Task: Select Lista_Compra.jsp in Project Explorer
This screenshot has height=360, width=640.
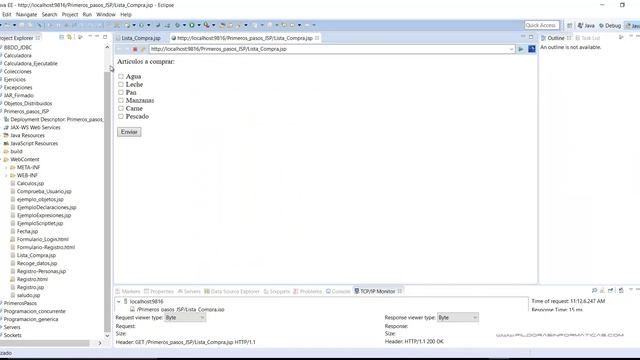Action: (x=36, y=256)
